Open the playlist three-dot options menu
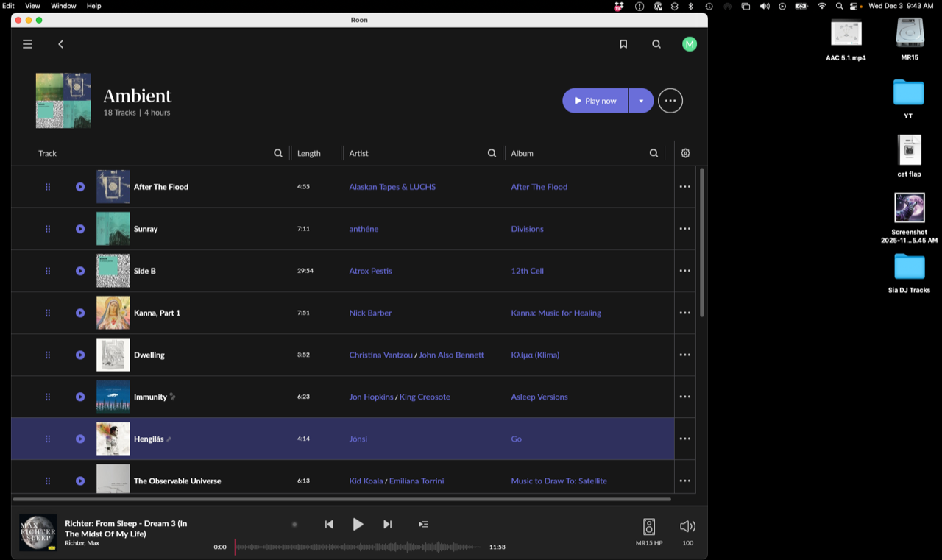 [x=670, y=101]
